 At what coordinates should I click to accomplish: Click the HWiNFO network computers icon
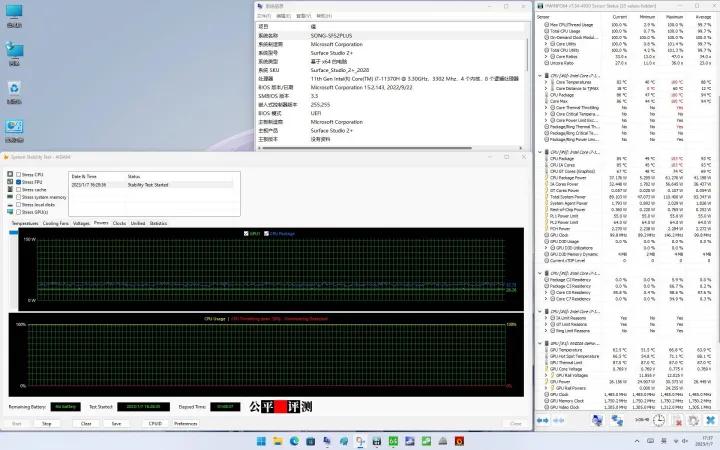pos(619,420)
